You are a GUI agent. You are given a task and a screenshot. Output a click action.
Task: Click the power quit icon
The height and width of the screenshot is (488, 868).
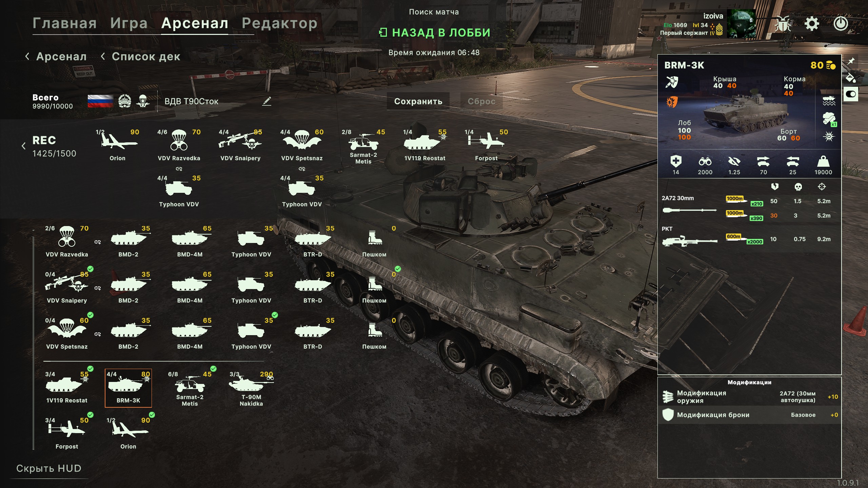pyautogui.click(x=841, y=24)
